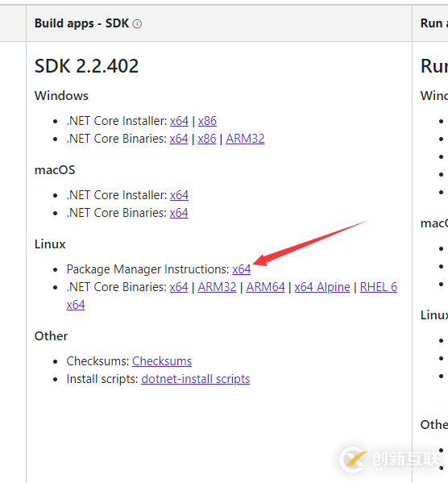Open macOS .NET Core Installer x64 link

click(x=179, y=195)
